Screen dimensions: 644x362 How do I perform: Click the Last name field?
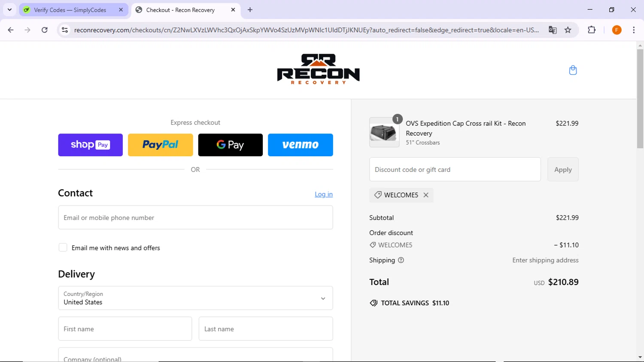(266, 329)
